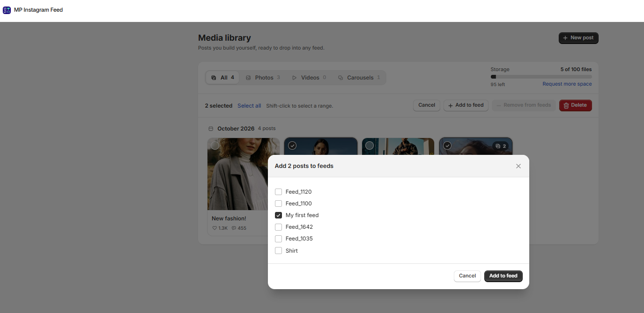This screenshot has height=313, width=644.
Task: Confirm with the dialog's Add to feed button
Action: coord(503,276)
